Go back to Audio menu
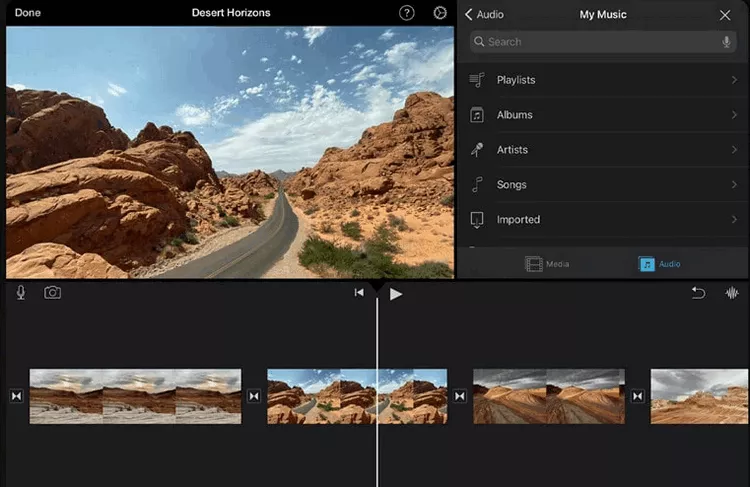Image resolution: width=750 pixels, height=487 pixels. (484, 15)
